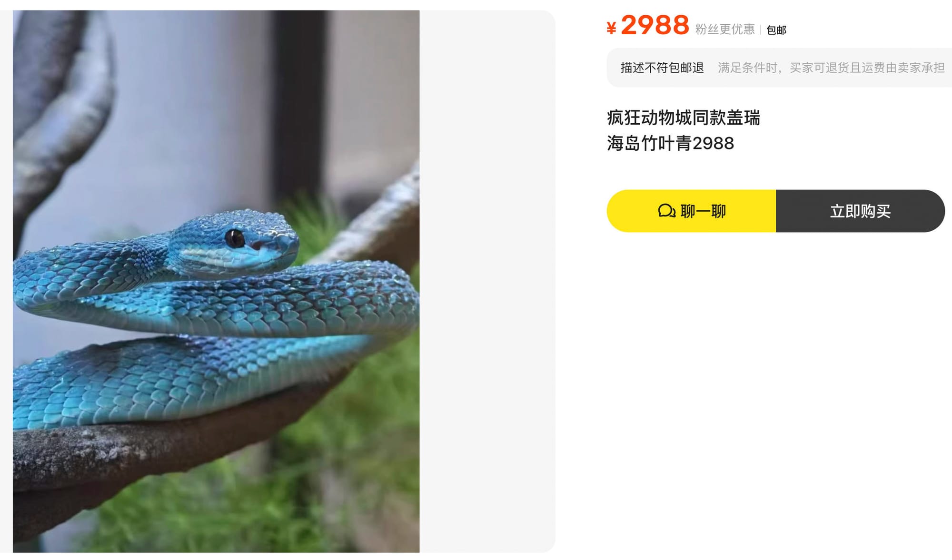Click the red 2988 price figure

pos(655,25)
